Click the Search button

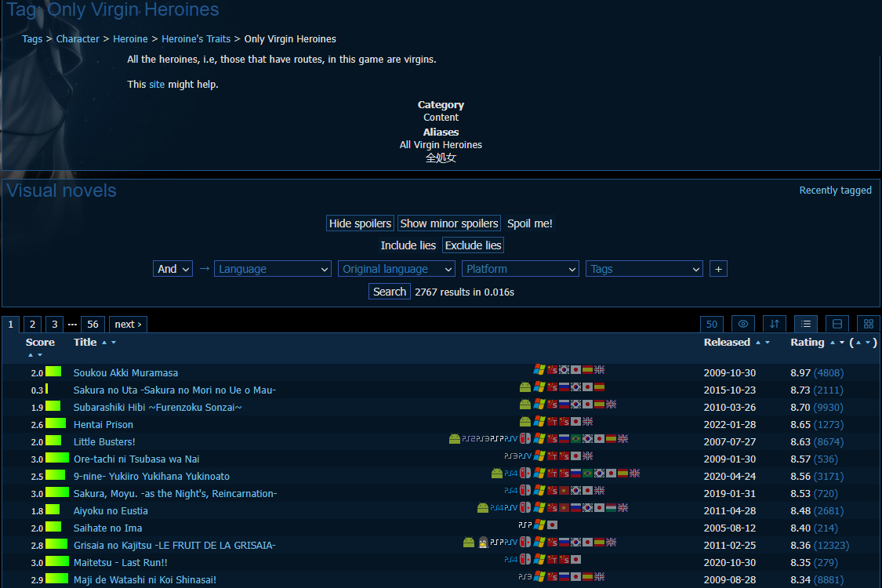click(x=389, y=292)
